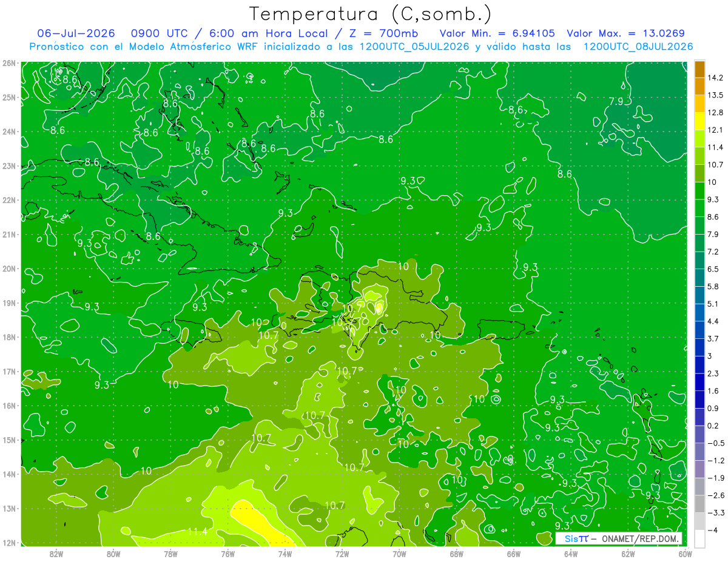Click the "26N" latitude axis label
The width and height of the screenshot is (728, 562).
point(8,63)
